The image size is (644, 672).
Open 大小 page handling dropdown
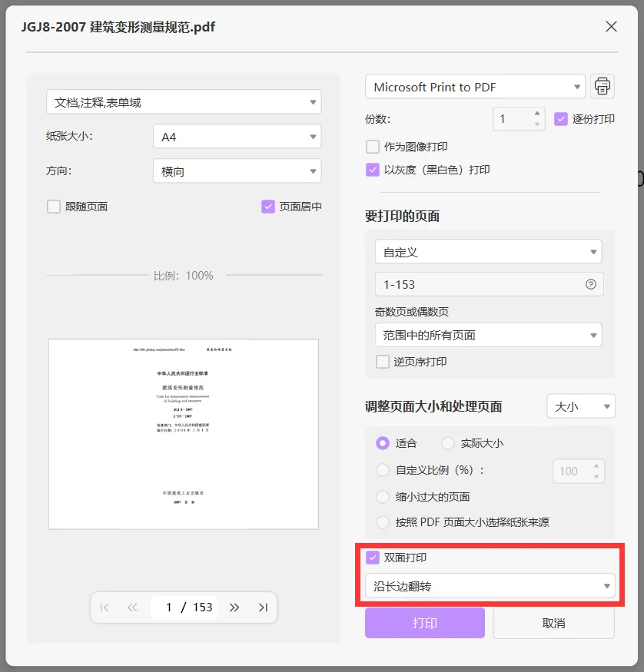click(x=581, y=406)
